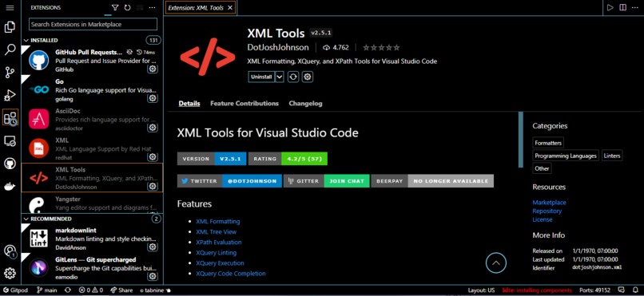
Task: Select the Linters category tag
Action: tap(612, 156)
